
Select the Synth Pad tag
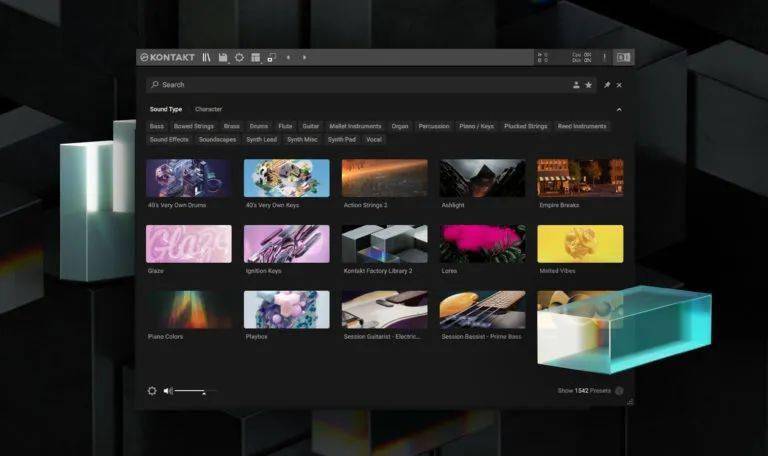(342, 140)
